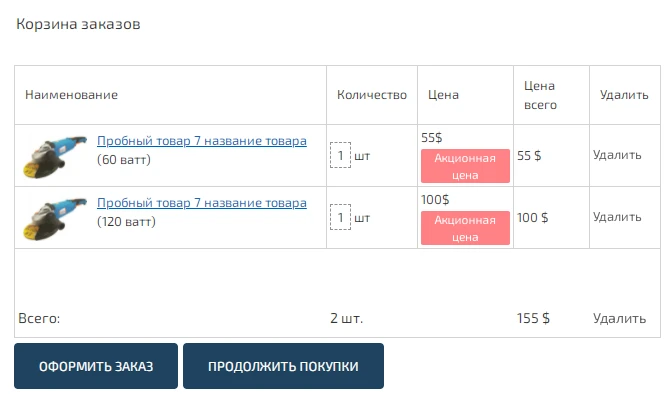Image resolution: width=669 pixels, height=406 pixels.
Task: Click the ПРОДОЛЖИТЬ ПОКУПКИ button
Action: [283, 366]
